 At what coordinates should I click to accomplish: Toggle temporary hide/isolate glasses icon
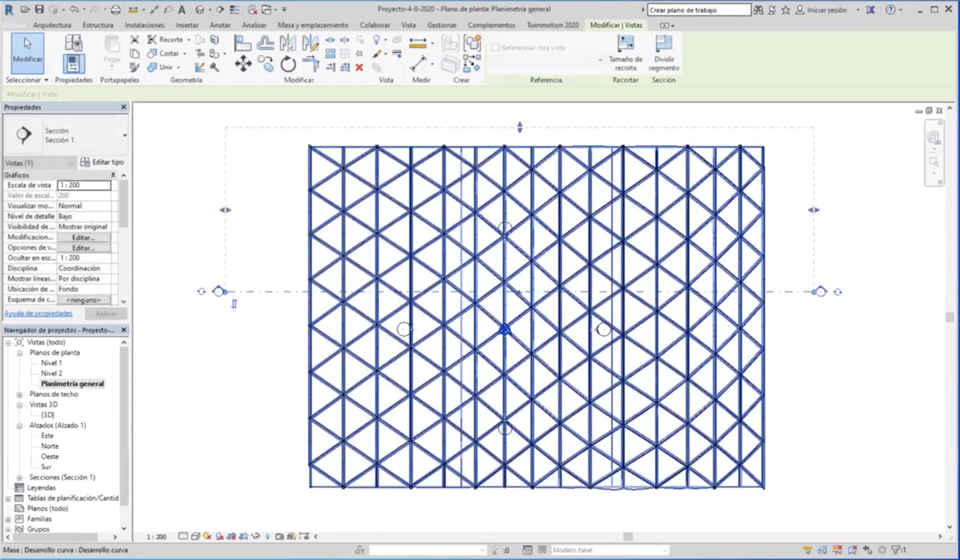click(x=256, y=536)
